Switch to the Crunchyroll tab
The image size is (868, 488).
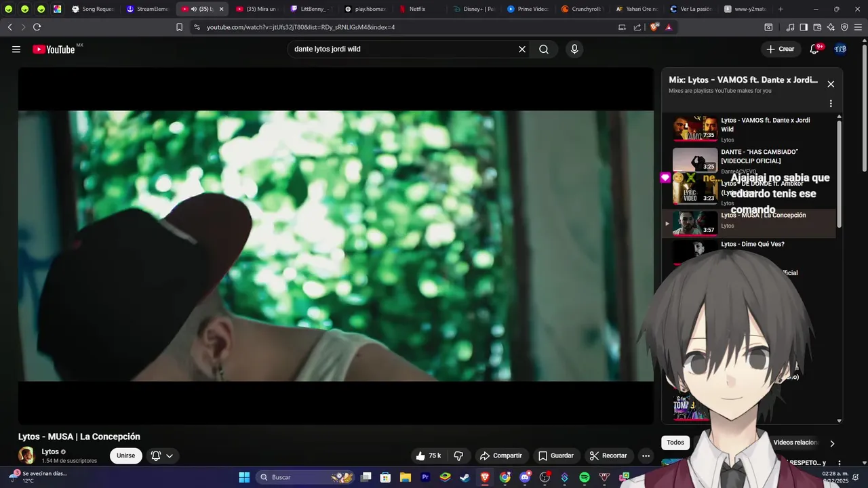pyautogui.click(x=582, y=9)
